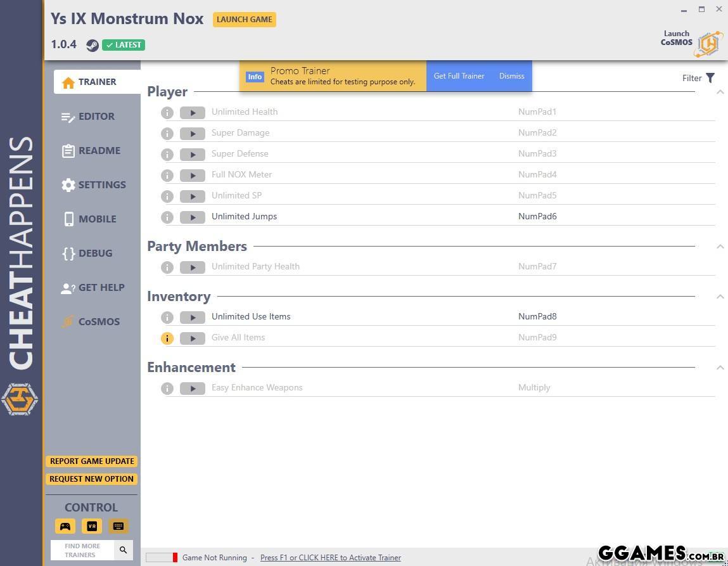728x566 pixels.
Task: Click the Get Full Trainer button
Action: (459, 76)
